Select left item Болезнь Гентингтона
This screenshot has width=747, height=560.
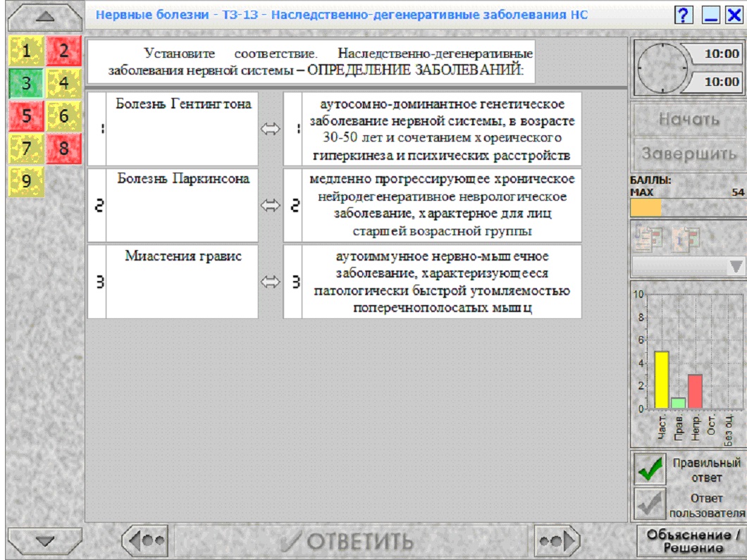tap(183, 129)
